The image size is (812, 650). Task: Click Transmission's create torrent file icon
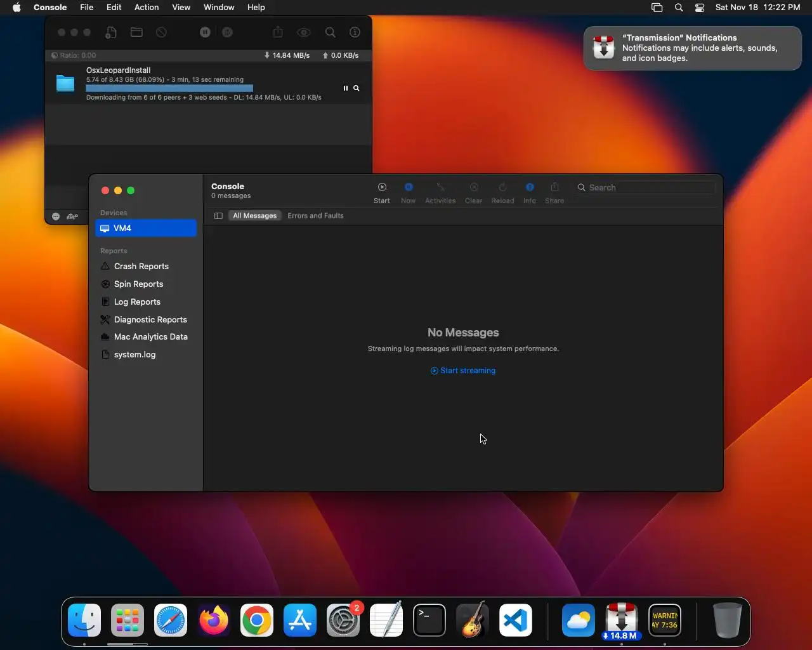point(111,32)
